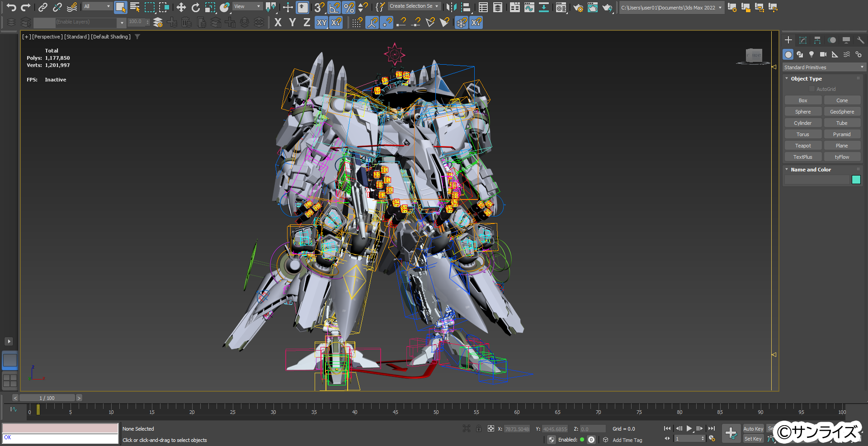868x446 pixels.
Task: Click the Align tool icon
Action: [465, 7]
